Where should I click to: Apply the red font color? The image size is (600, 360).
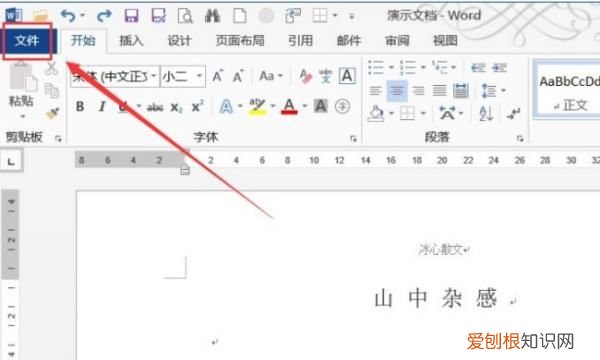(289, 106)
